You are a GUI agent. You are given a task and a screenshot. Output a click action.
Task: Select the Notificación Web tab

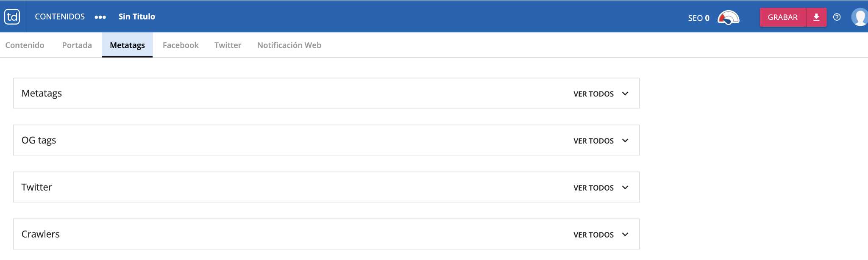point(289,45)
